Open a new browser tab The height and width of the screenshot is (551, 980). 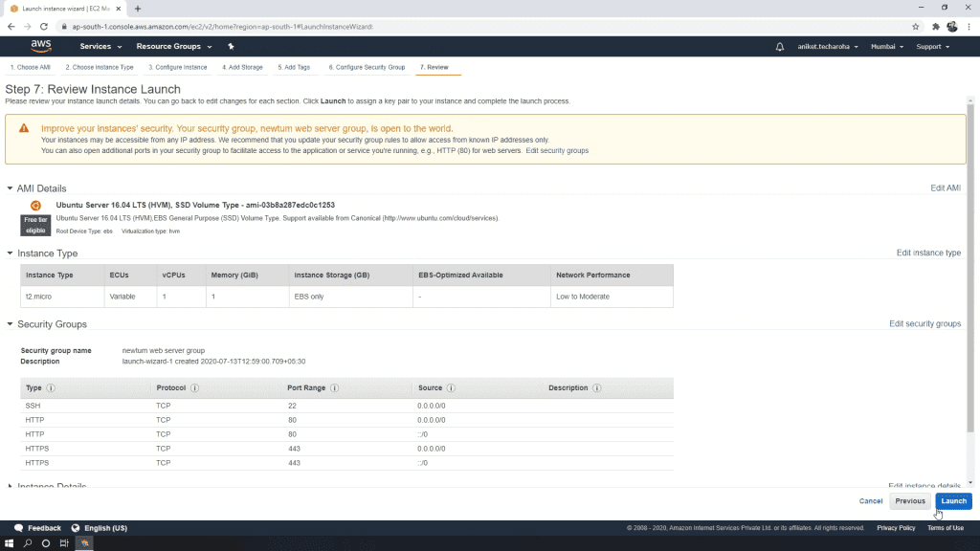tap(138, 9)
